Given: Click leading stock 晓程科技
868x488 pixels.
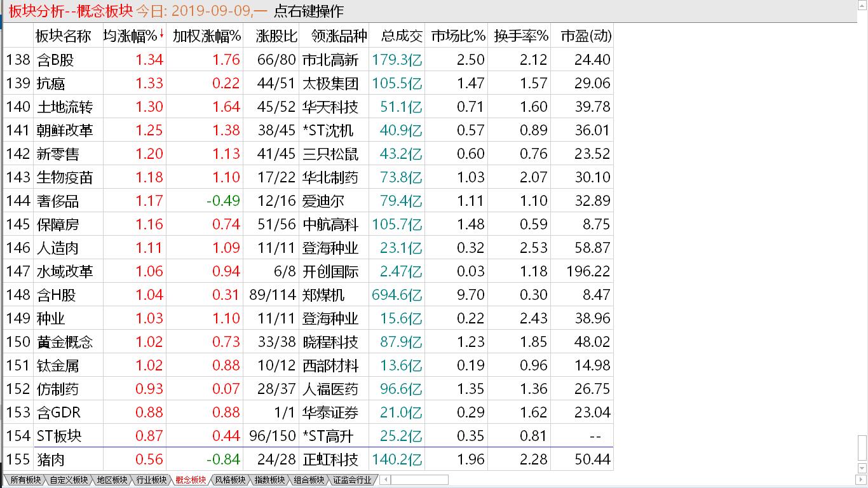Looking at the screenshot, I should [x=330, y=342].
